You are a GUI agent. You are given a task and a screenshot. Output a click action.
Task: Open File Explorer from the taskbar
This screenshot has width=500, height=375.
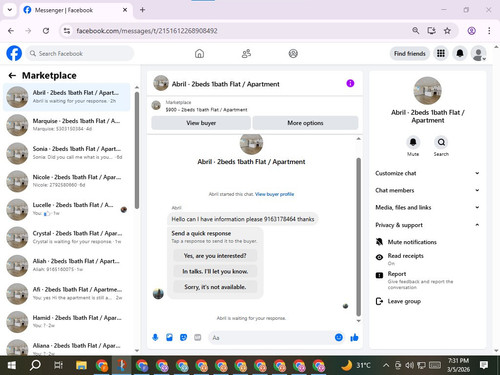(81, 365)
